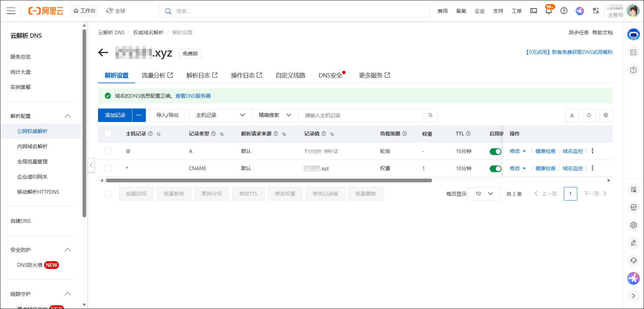Check the box for the @ record row
The width and height of the screenshot is (644, 309).
tap(108, 151)
